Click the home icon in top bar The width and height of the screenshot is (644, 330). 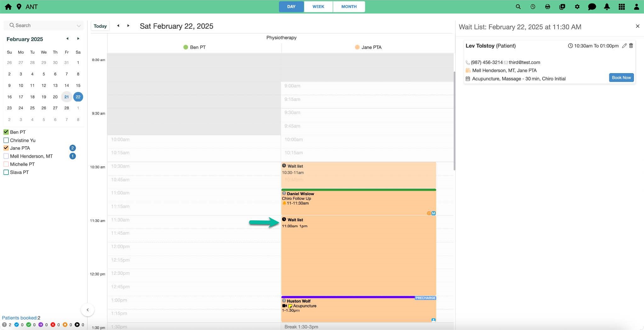[x=8, y=7]
